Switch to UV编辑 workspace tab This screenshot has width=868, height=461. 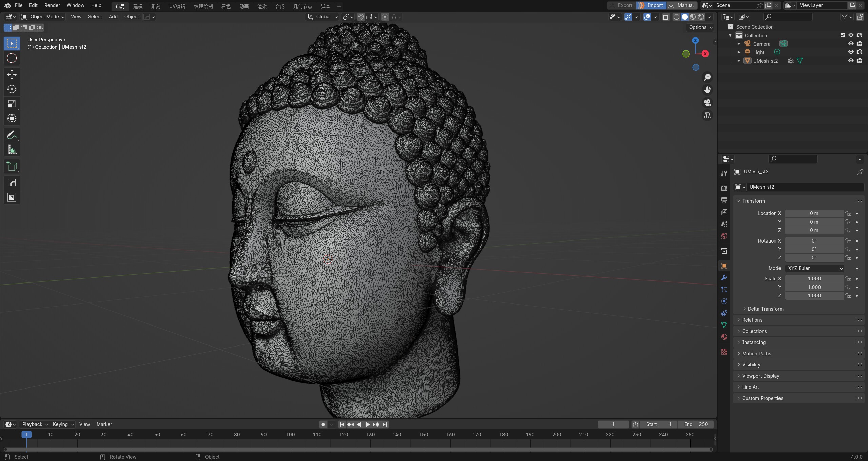click(x=177, y=6)
